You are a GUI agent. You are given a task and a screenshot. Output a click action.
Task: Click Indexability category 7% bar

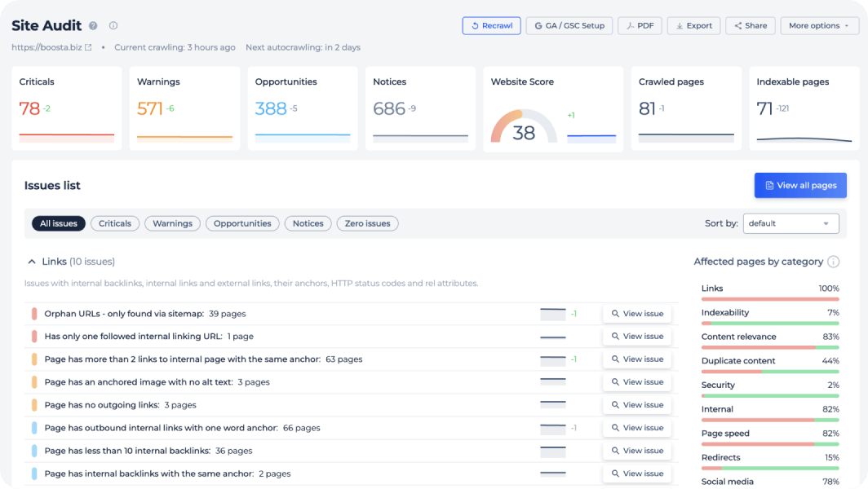pos(770,323)
